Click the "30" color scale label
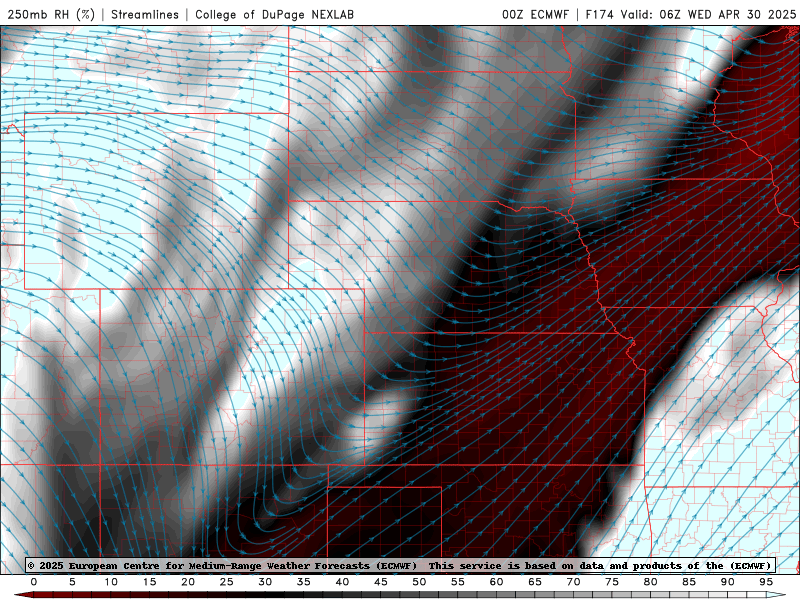Screen dimensions: 800x600 coord(265,582)
